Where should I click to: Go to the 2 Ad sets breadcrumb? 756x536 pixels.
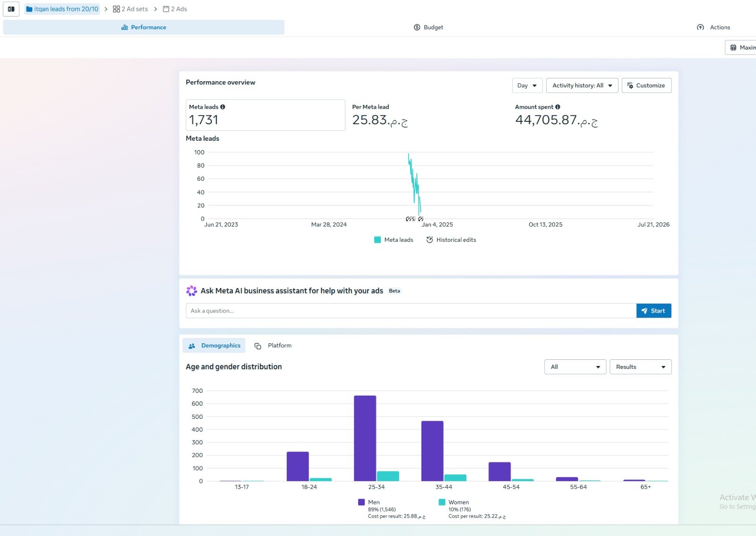tap(130, 9)
